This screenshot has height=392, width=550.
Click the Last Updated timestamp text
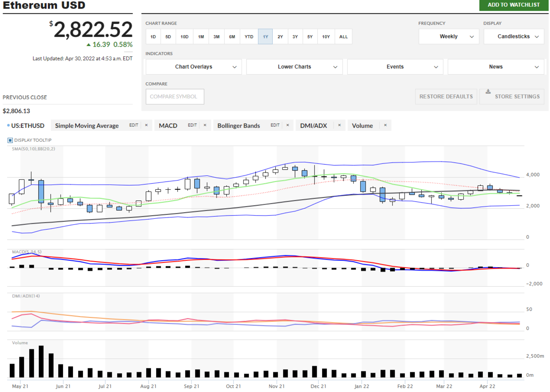pyautogui.click(x=83, y=59)
